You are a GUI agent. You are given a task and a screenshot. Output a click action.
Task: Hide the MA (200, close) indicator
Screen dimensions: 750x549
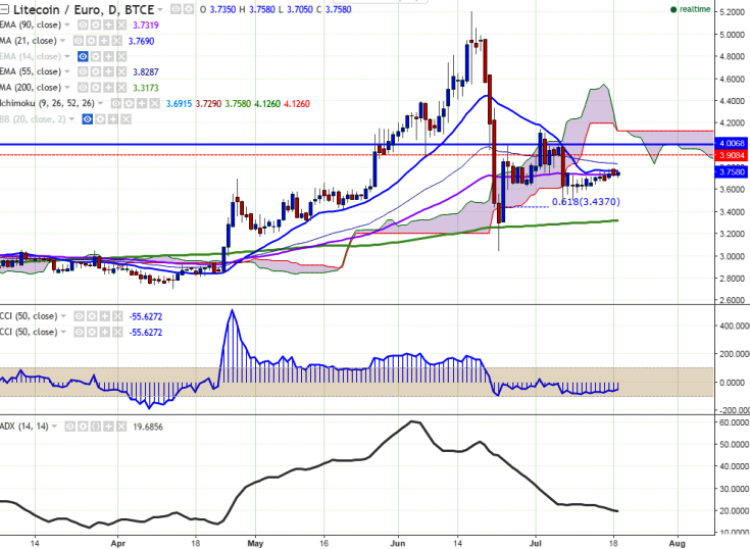pyautogui.click(x=85, y=88)
